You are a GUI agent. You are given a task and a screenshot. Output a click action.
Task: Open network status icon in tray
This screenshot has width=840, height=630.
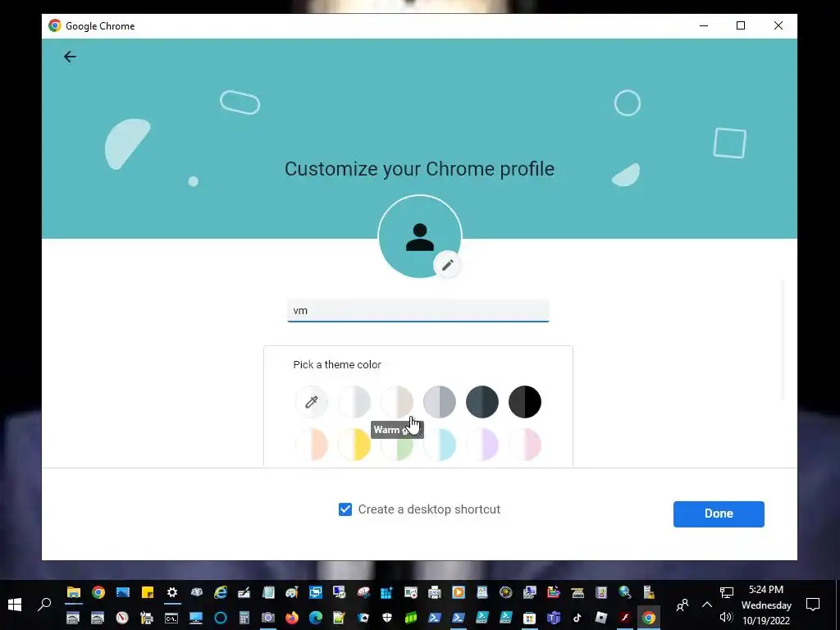coord(727,592)
